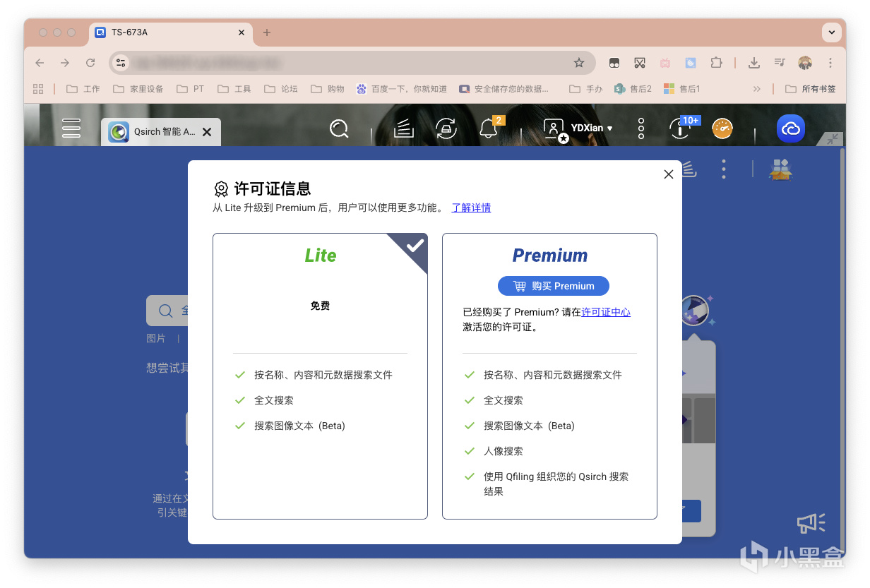The height and width of the screenshot is (588, 870).
Task: Open the QTS more options dots
Action: 641,128
